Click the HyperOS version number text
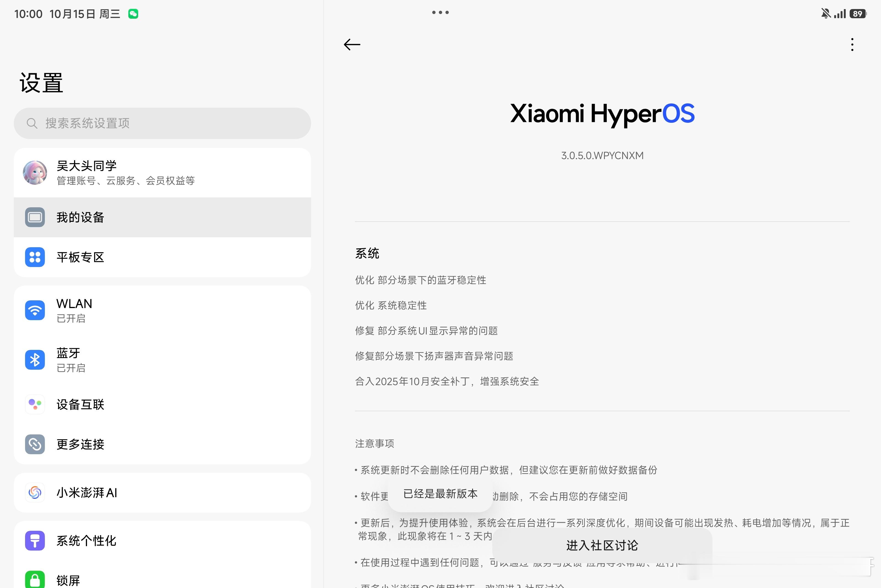This screenshot has height=588, width=881. point(602,156)
